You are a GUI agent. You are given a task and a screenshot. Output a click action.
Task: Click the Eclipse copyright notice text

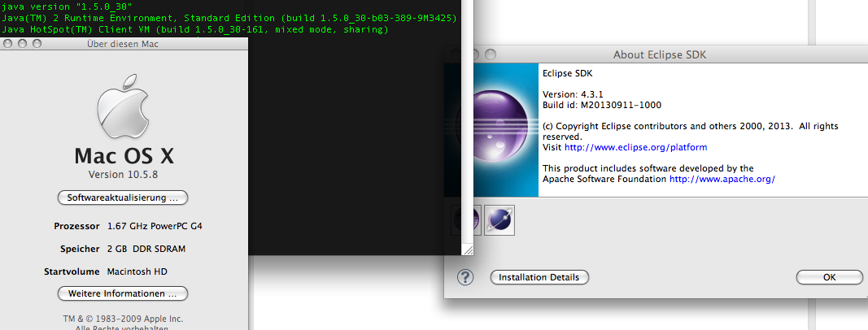690,131
